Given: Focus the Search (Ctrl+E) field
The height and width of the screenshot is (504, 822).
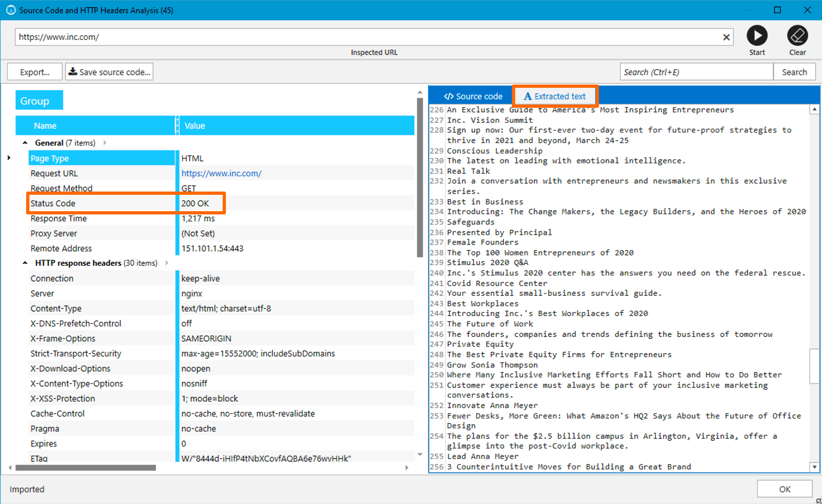Looking at the screenshot, I should (x=696, y=72).
